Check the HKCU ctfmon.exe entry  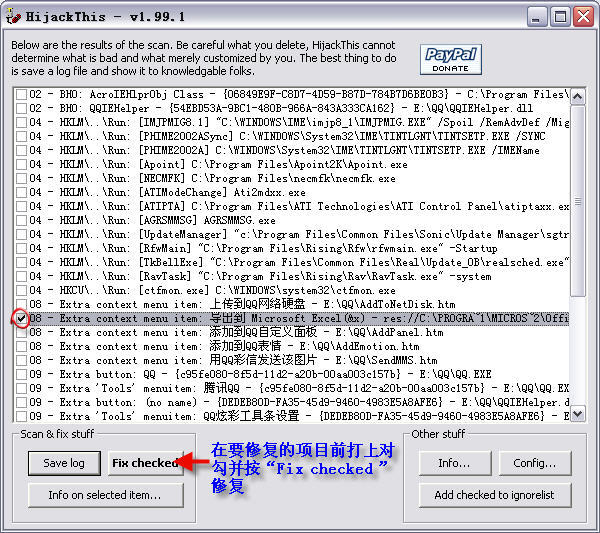pyautogui.click(x=21, y=290)
